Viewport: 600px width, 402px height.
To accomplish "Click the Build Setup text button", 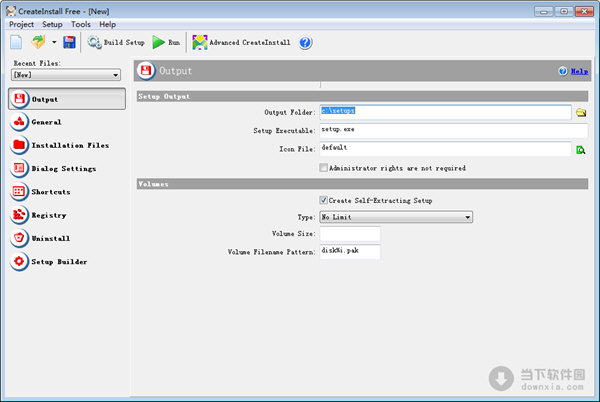I will 124,42.
